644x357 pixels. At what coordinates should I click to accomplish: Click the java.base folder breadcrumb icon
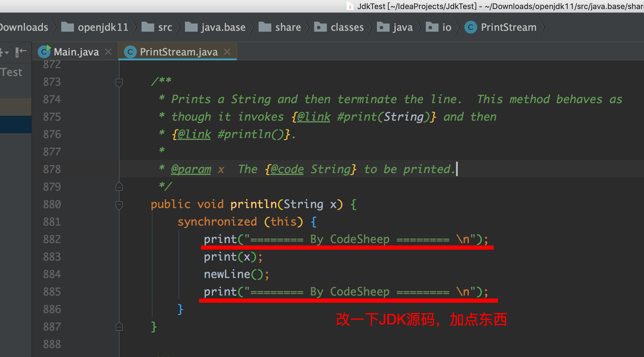(191, 27)
